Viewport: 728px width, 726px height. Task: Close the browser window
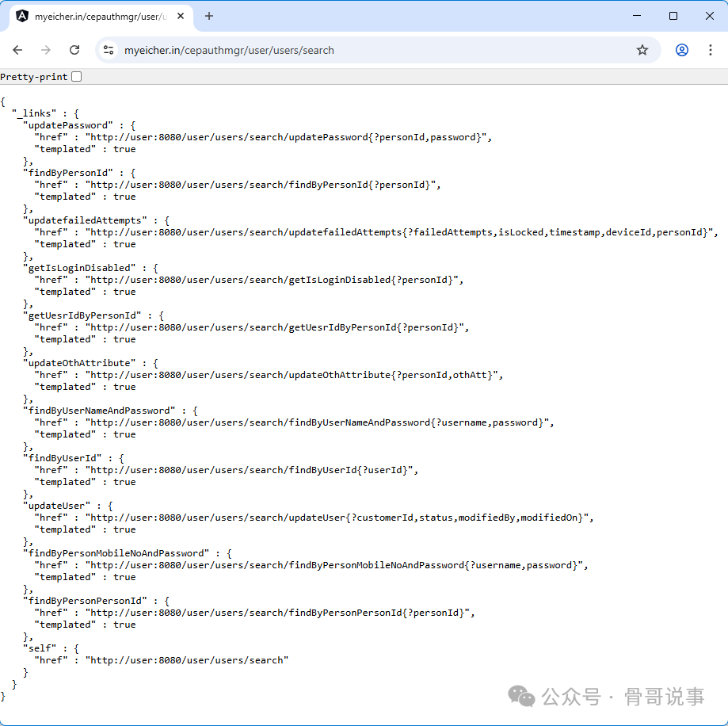(x=710, y=17)
